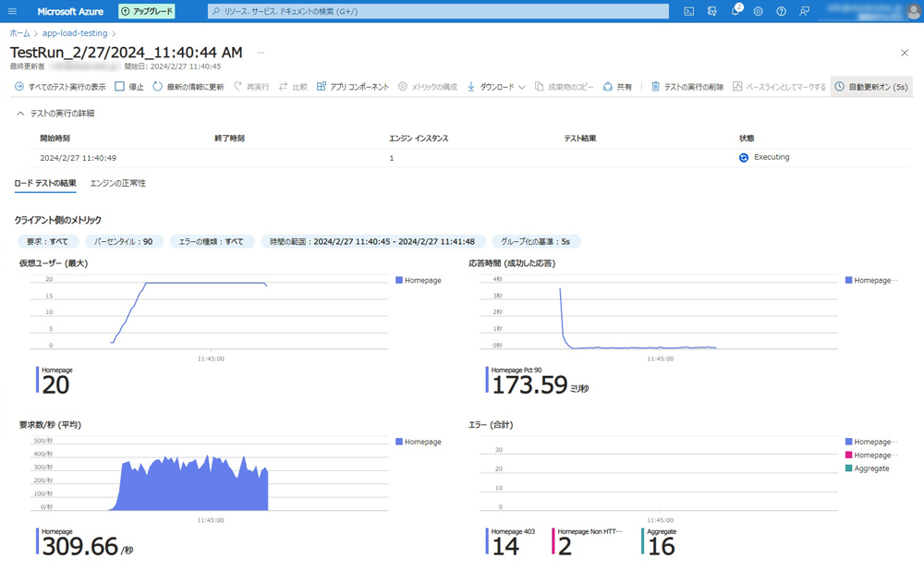The image size is (924, 571).
Task: Open the notifications bell
Action: coord(736,11)
